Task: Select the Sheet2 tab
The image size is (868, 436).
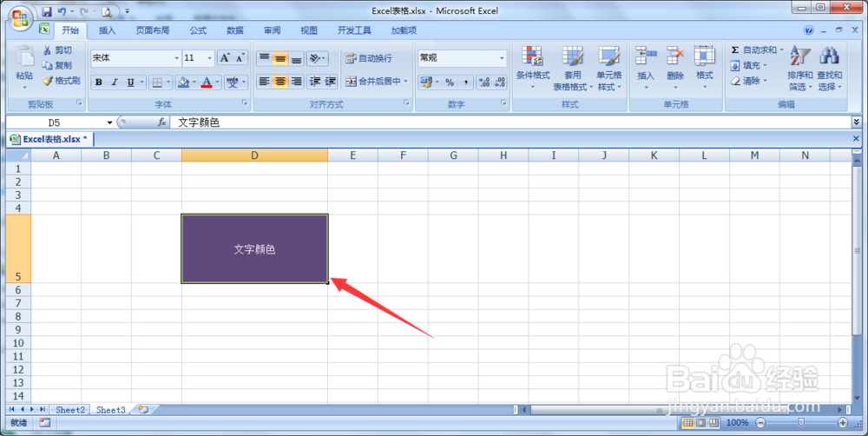Action: pyautogui.click(x=70, y=410)
